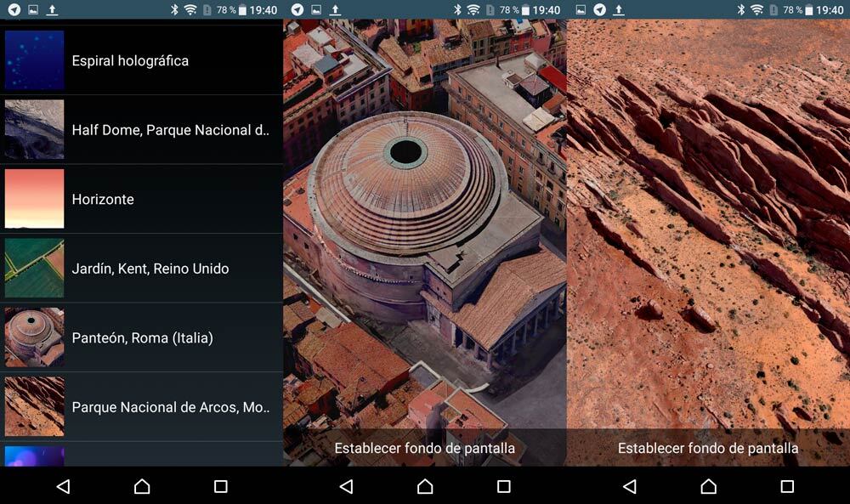Tap navigation notification icon in middle status bar
850x504 pixels.
coord(297,9)
